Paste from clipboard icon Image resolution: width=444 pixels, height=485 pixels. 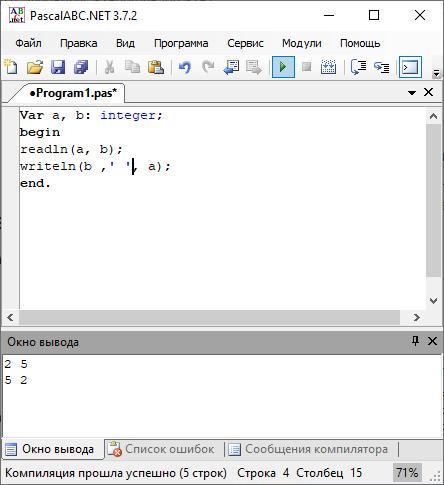tap(156, 67)
